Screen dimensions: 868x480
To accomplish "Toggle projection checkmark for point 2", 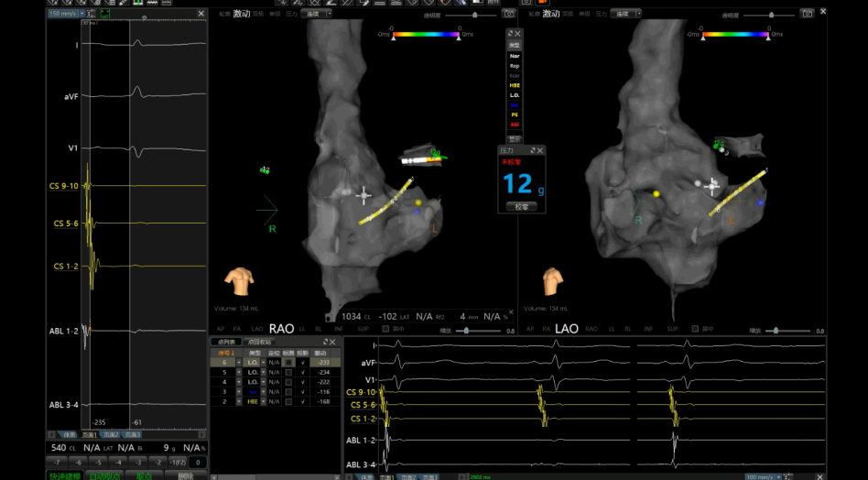I will click(303, 401).
